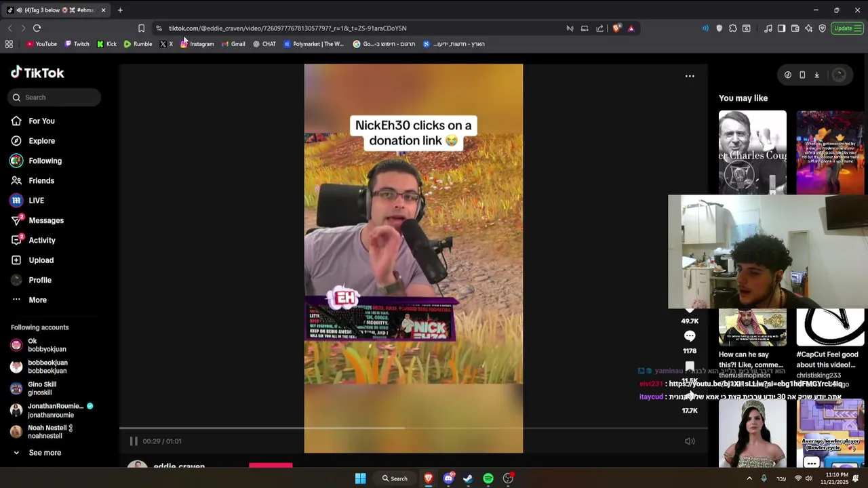Screen dimensions: 868x488
Task: Open the Average bowler player video
Action: [831, 433]
